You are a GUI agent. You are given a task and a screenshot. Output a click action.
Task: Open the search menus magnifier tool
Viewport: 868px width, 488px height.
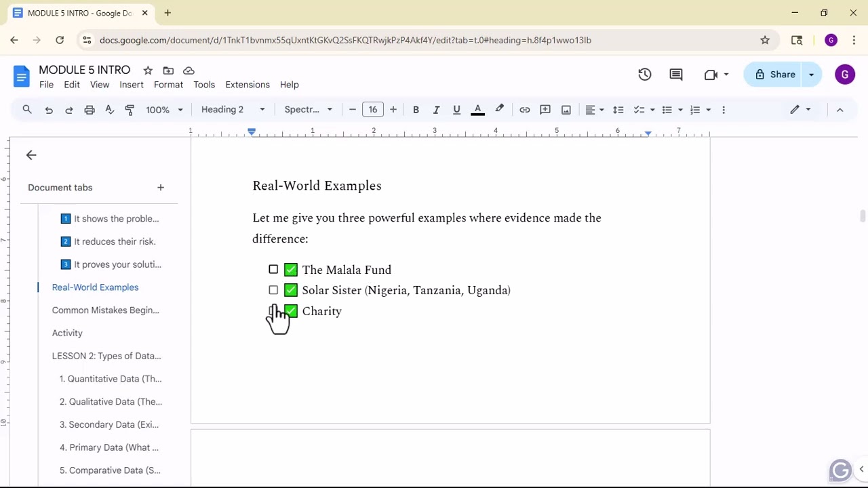coord(27,110)
